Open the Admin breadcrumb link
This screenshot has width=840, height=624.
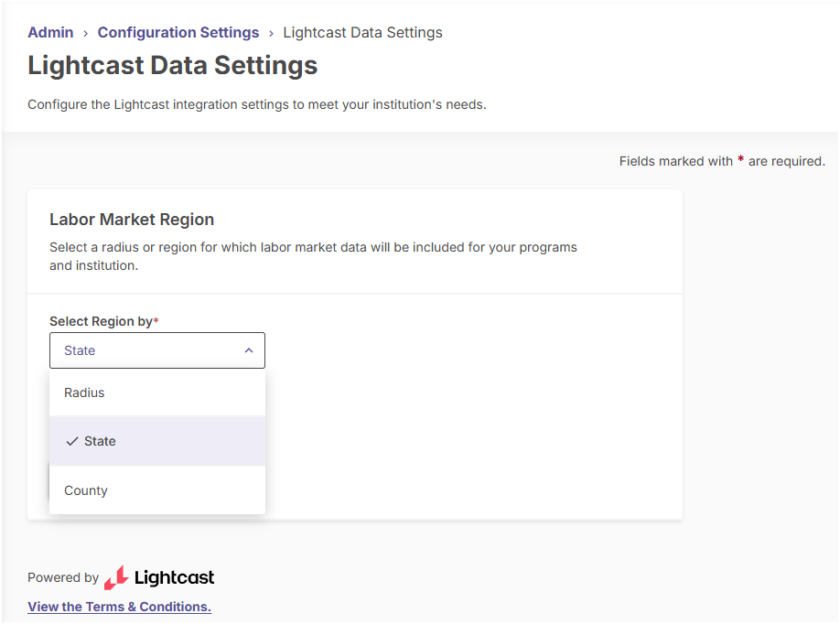[x=50, y=33]
